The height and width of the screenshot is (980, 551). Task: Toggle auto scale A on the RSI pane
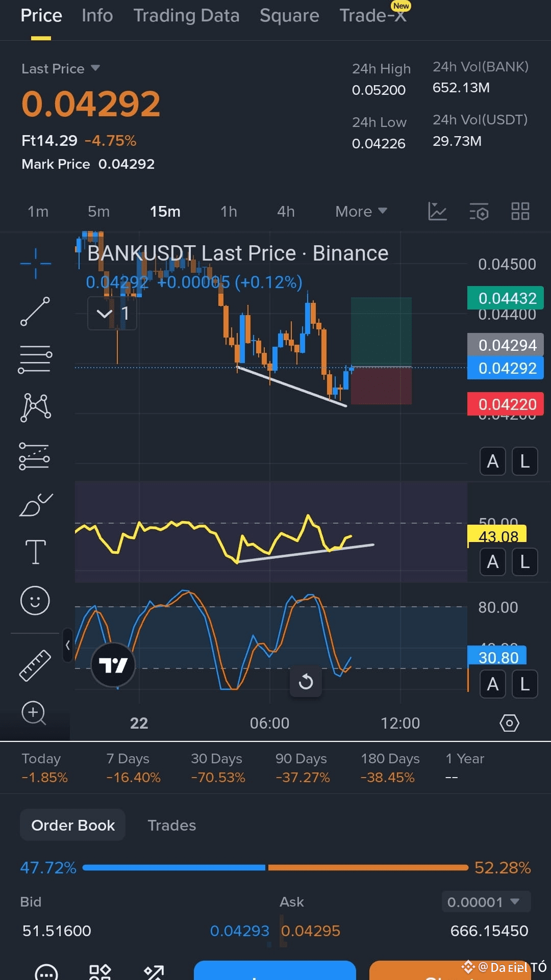coord(493,562)
